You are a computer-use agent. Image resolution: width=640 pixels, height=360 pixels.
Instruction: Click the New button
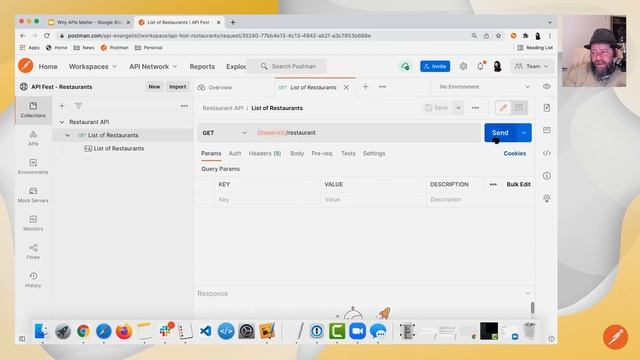click(x=154, y=87)
